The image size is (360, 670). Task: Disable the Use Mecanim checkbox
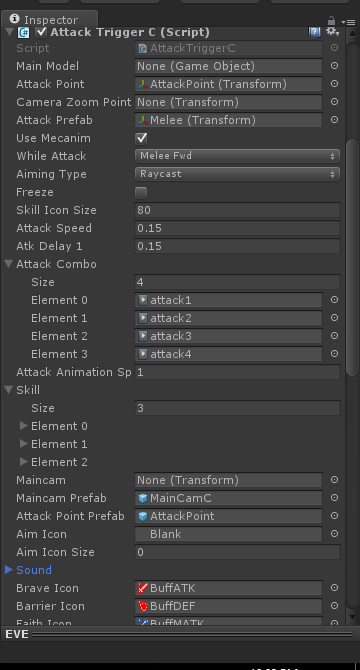coord(141,138)
